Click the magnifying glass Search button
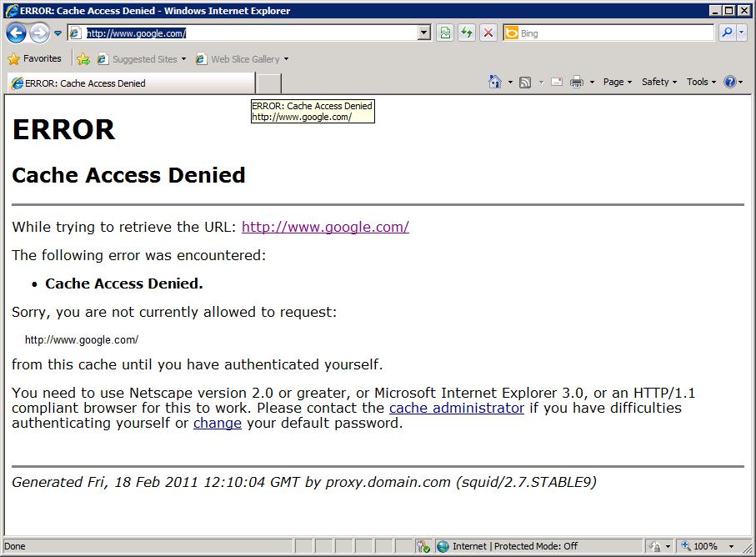This screenshot has height=557, width=756. click(727, 33)
